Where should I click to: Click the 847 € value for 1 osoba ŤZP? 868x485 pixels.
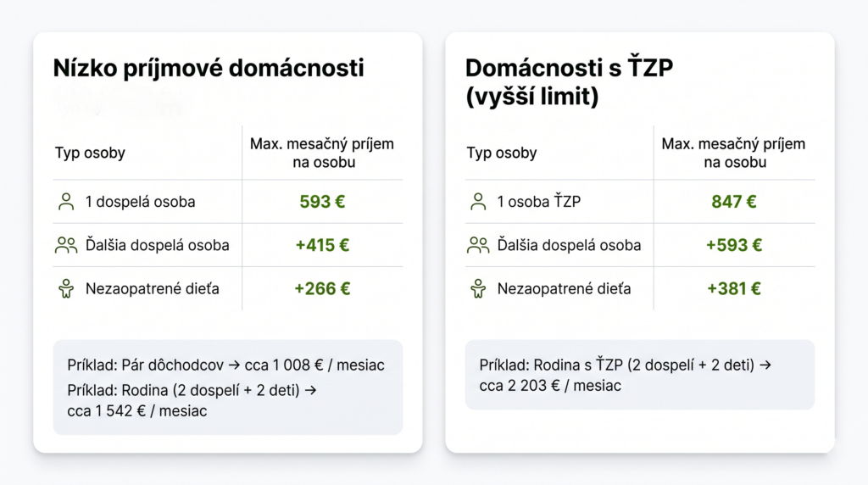coord(734,202)
